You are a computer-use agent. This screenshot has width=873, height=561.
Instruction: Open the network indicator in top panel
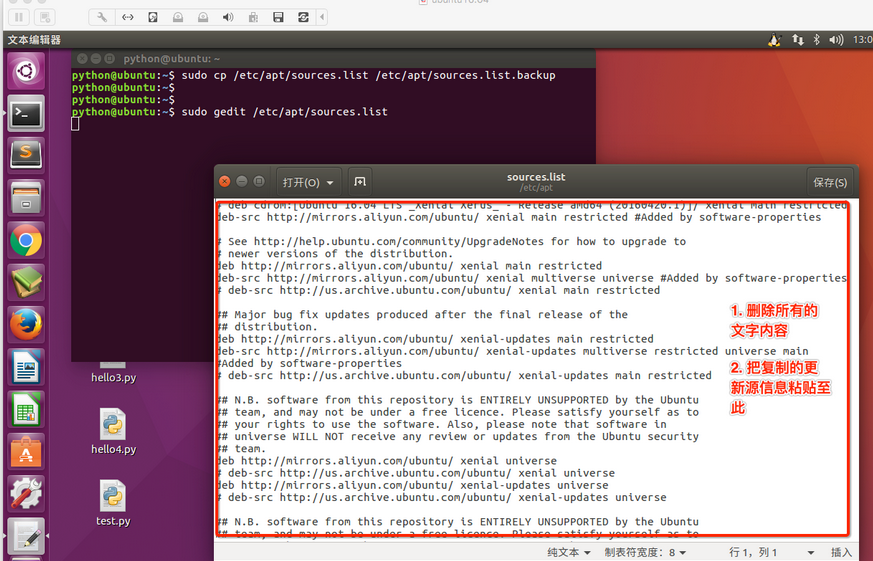[798, 40]
